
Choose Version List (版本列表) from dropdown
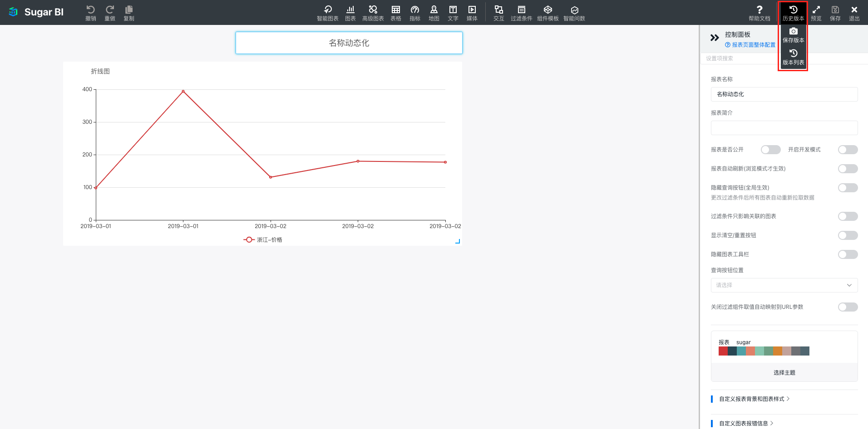(x=794, y=58)
